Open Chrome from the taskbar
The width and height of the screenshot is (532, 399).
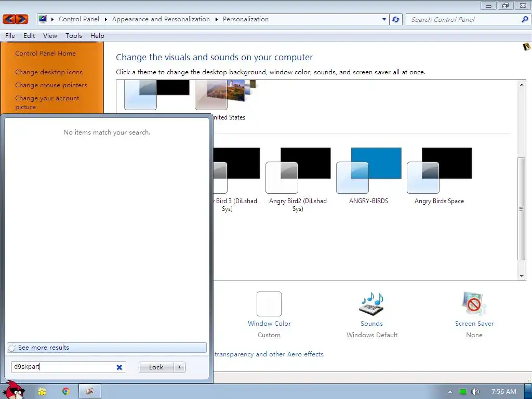point(66,392)
